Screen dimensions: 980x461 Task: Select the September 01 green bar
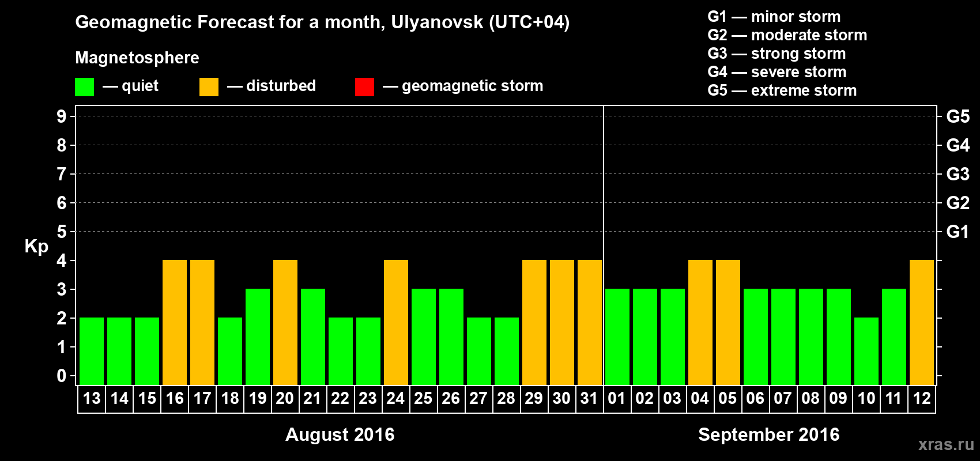pyautogui.click(x=617, y=337)
